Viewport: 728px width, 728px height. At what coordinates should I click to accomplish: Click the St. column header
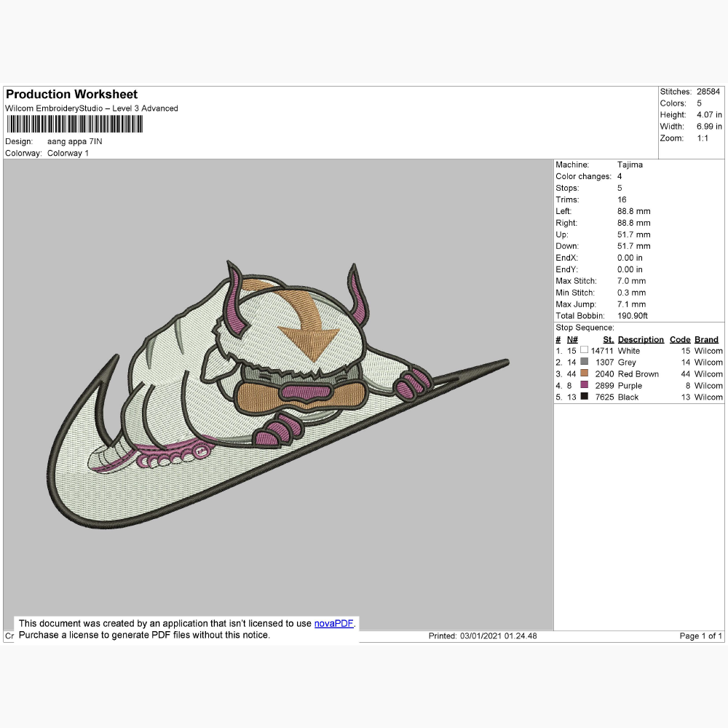[608, 339]
